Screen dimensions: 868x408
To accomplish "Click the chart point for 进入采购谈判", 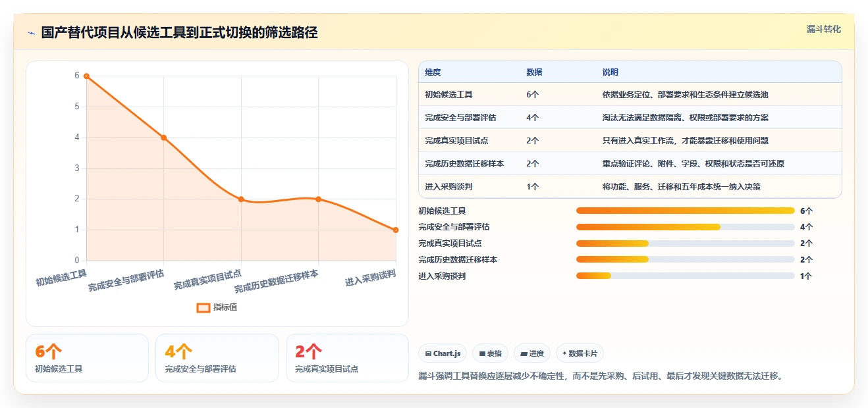I will pos(396,230).
